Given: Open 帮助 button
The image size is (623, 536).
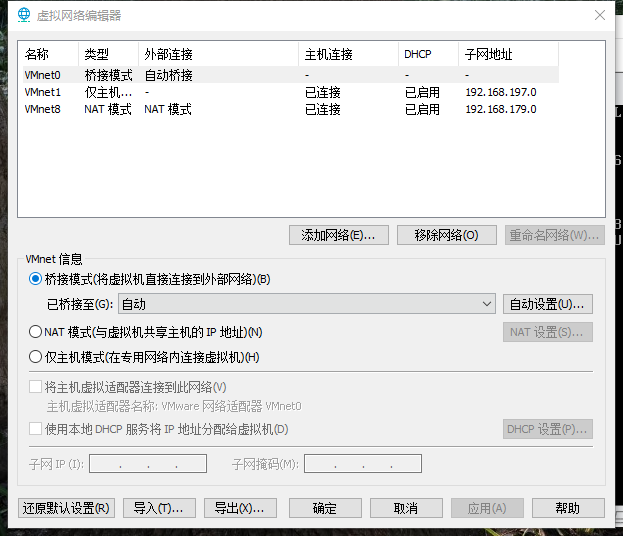Looking at the screenshot, I should click(568, 508).
